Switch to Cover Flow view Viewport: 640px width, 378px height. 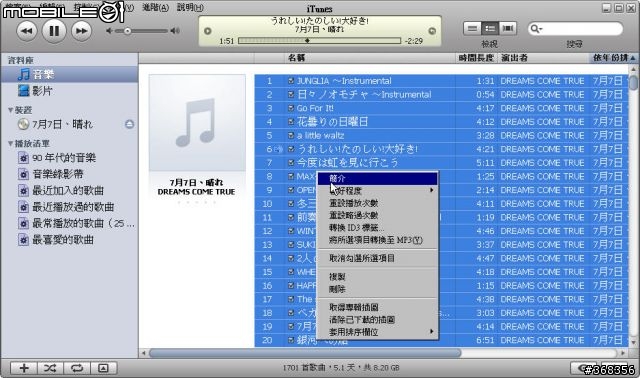[508, 28]
